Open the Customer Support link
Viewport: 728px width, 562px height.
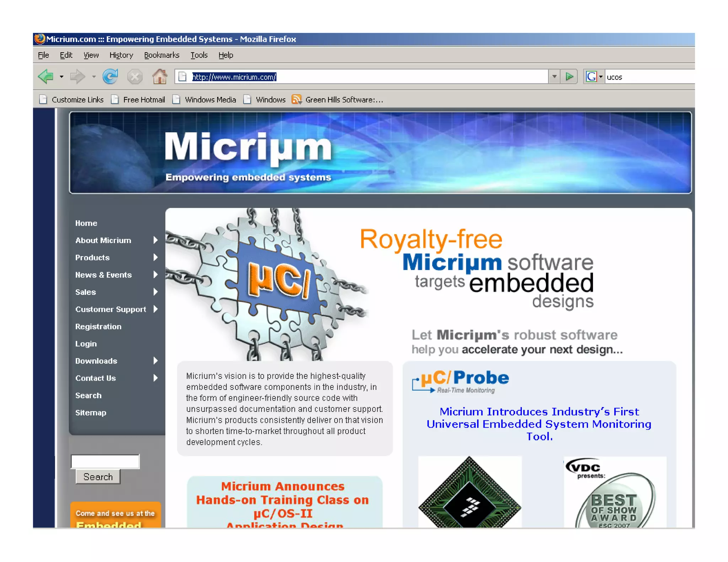point(111,309)
